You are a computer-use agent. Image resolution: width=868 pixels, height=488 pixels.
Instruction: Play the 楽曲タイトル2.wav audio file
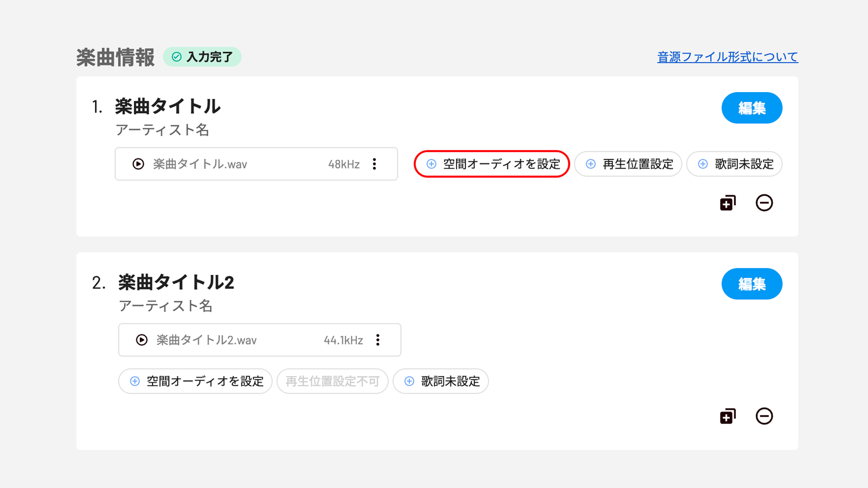point(141,340)
